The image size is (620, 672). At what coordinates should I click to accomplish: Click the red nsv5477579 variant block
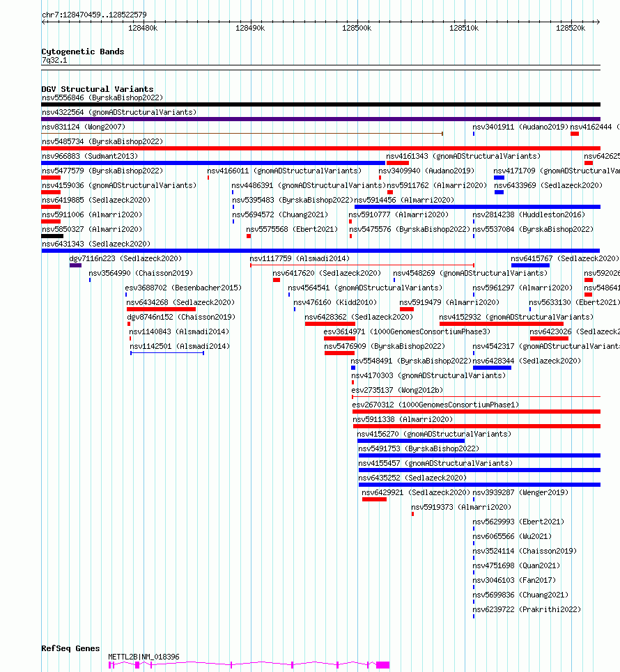51,178
